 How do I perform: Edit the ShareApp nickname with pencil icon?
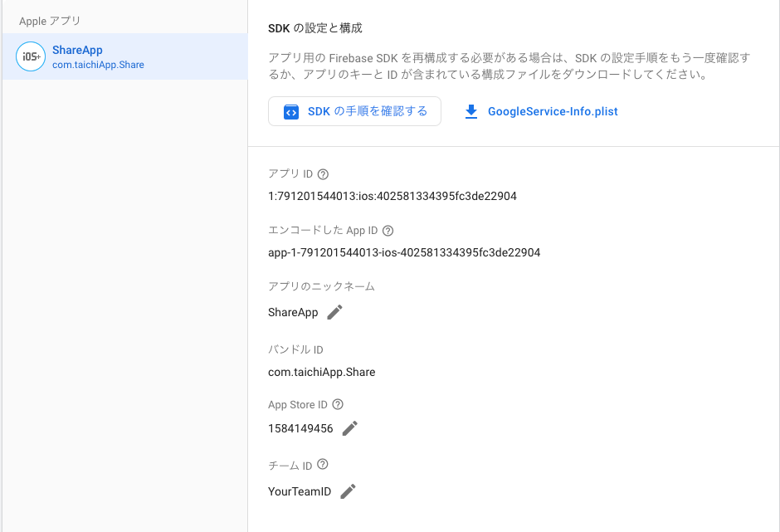[334, 312]
